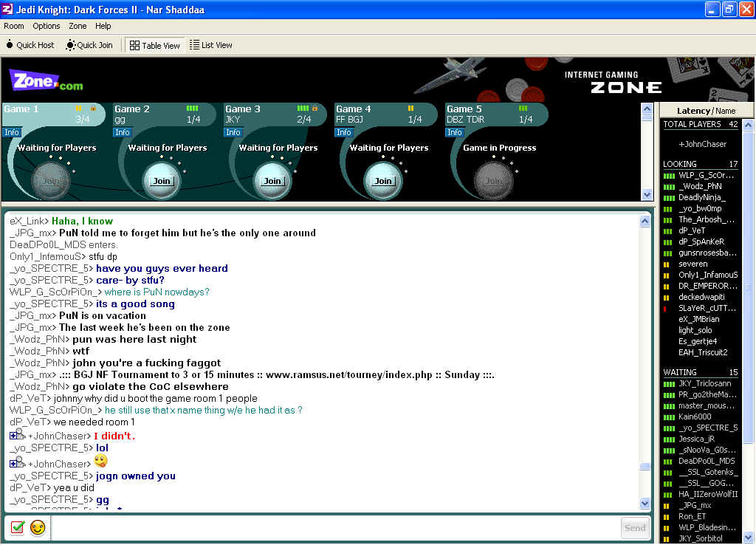Screen dimensions: 756x545
Task: Click the disabled Join button for Game 5
Action: pos(494,181)
